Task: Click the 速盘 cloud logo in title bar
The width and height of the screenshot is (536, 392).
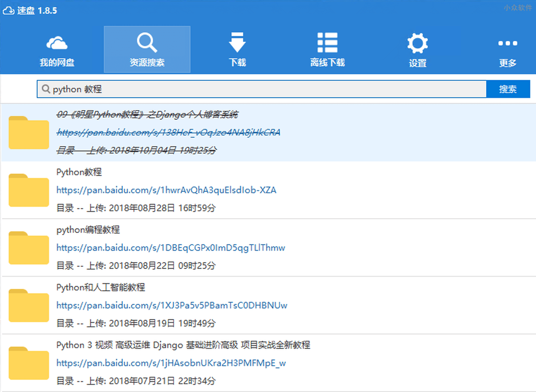Action: (8, 10)
